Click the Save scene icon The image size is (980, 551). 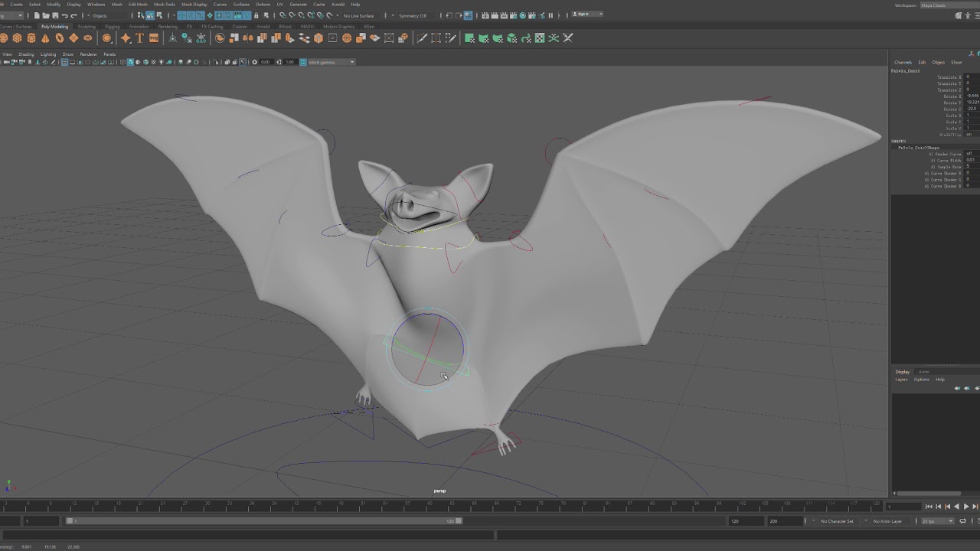56,15
